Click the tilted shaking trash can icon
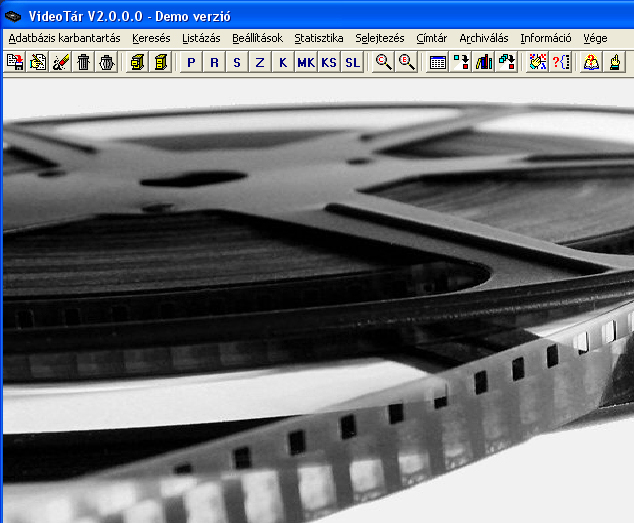 (107, 62)
